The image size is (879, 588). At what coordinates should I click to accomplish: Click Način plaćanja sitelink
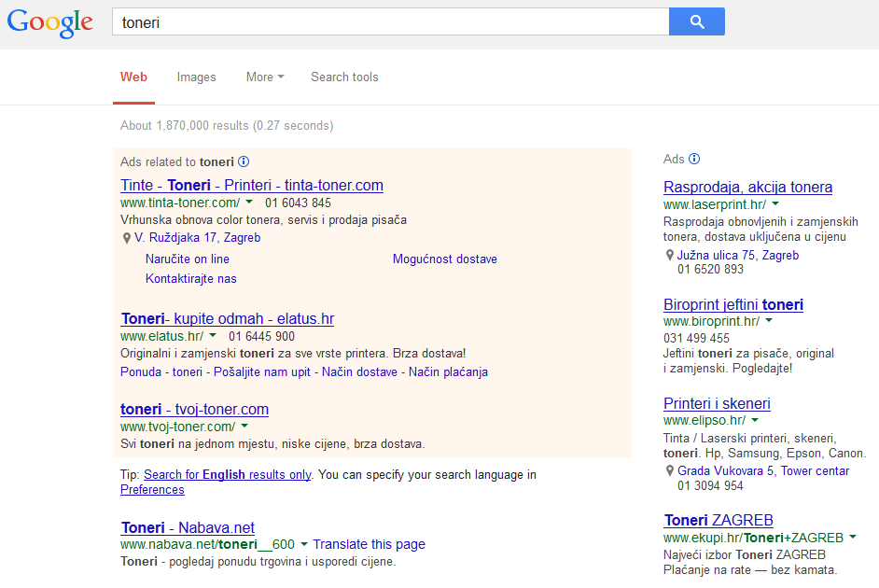click(x=448, y=371)
